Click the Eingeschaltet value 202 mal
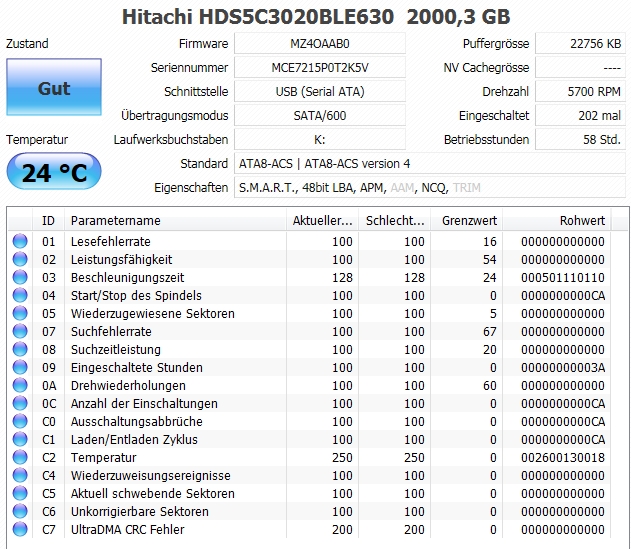 (x=580, y=116)
